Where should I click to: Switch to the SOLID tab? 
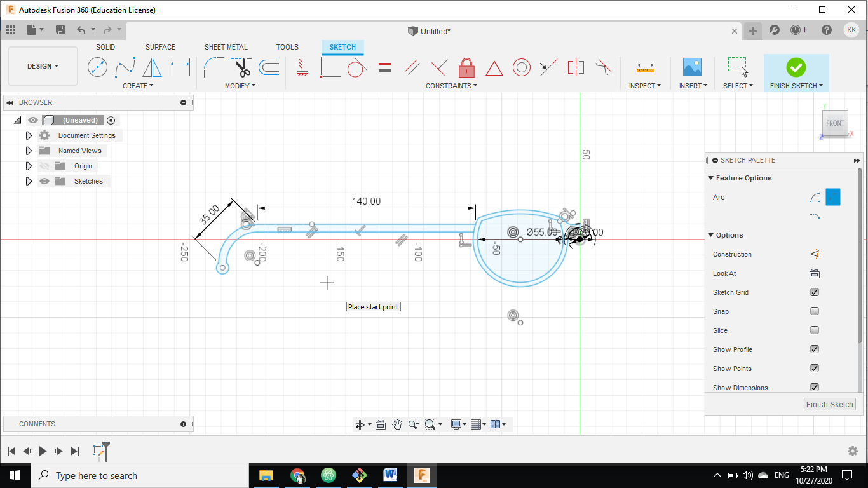point(105,47)
